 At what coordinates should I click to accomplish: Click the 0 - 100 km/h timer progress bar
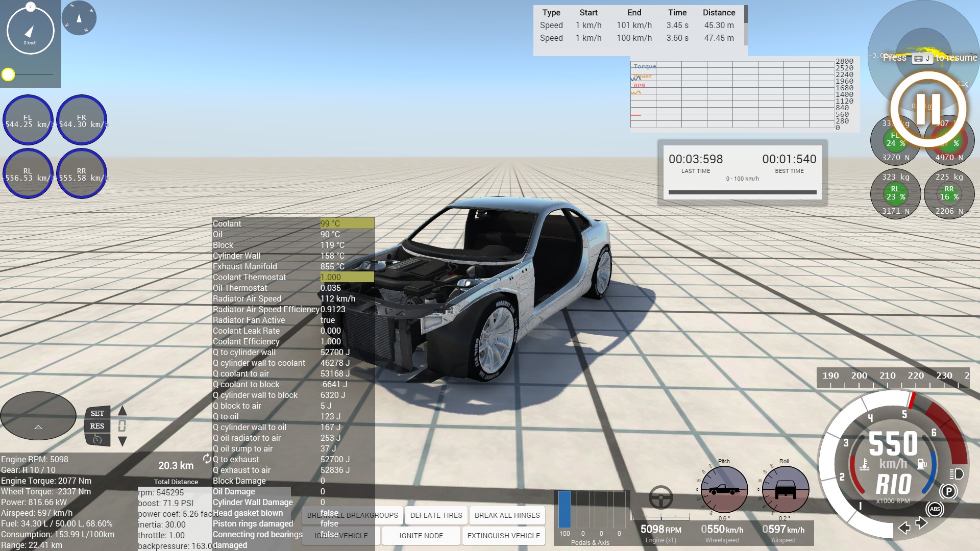point(742,192)
